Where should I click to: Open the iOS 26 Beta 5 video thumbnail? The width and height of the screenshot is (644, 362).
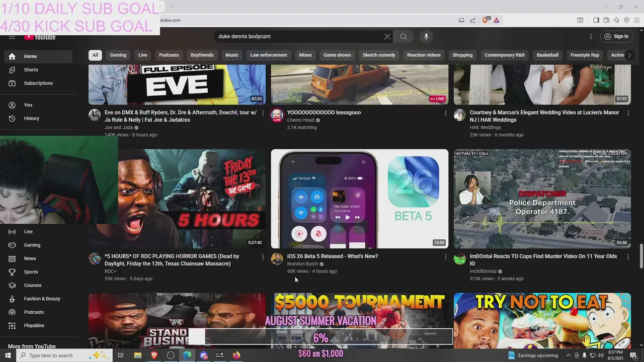360,199
